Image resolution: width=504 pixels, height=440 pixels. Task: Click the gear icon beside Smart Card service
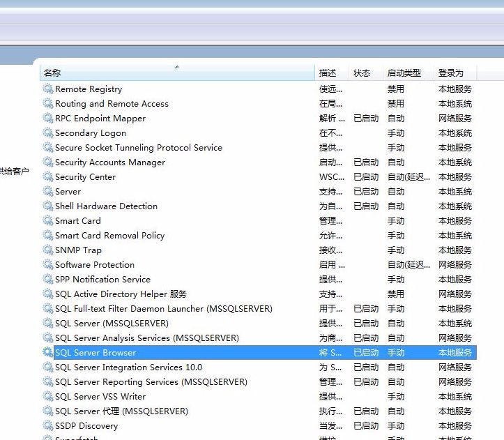pos(48,220)
